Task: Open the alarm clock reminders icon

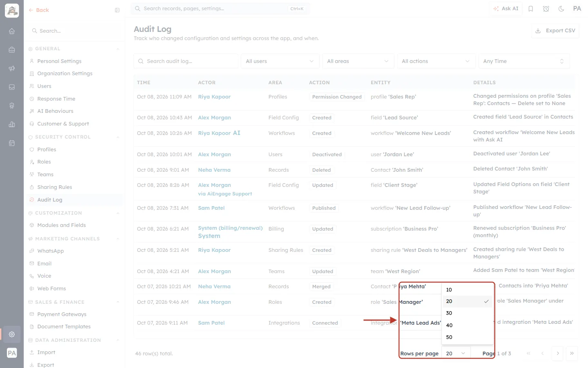Action: (x=546, y=9)
